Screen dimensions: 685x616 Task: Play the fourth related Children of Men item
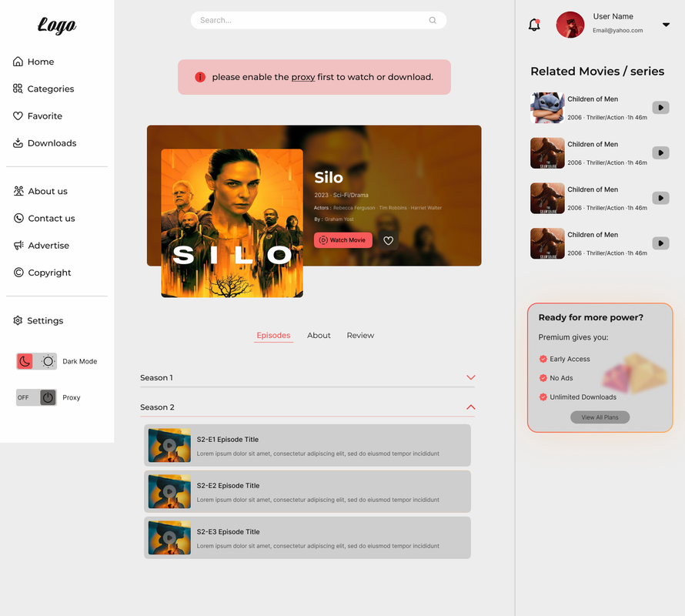660,243
